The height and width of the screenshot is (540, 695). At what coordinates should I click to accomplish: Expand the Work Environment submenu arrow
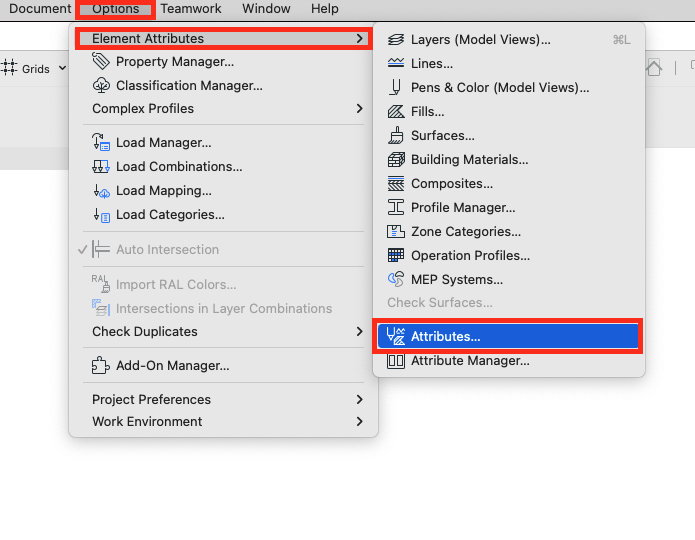pyautogui.click(x=359, y=422)
